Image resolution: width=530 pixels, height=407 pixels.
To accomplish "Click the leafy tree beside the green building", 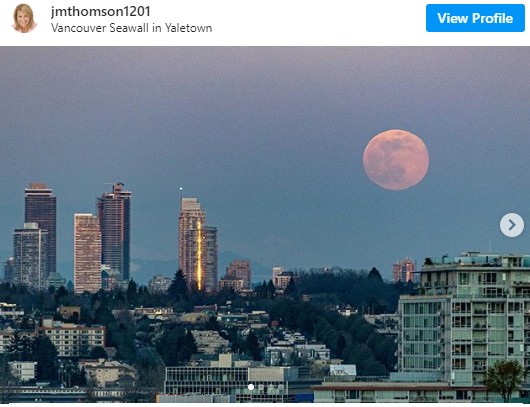I will (x=504, y=379).
